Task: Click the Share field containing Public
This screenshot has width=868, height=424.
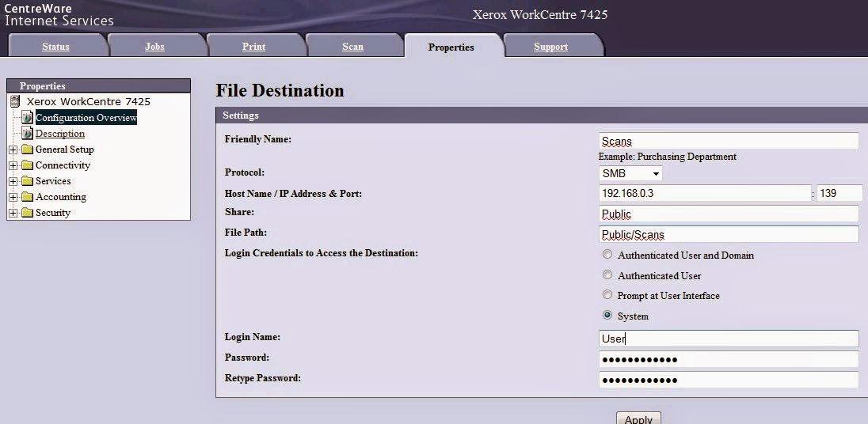Action: point(729,214)
